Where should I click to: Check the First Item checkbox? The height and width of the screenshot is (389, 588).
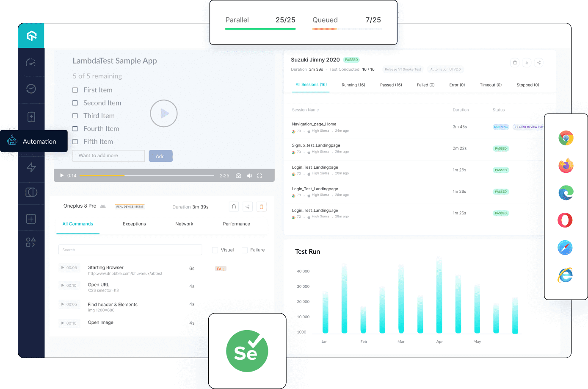[75, 90]
